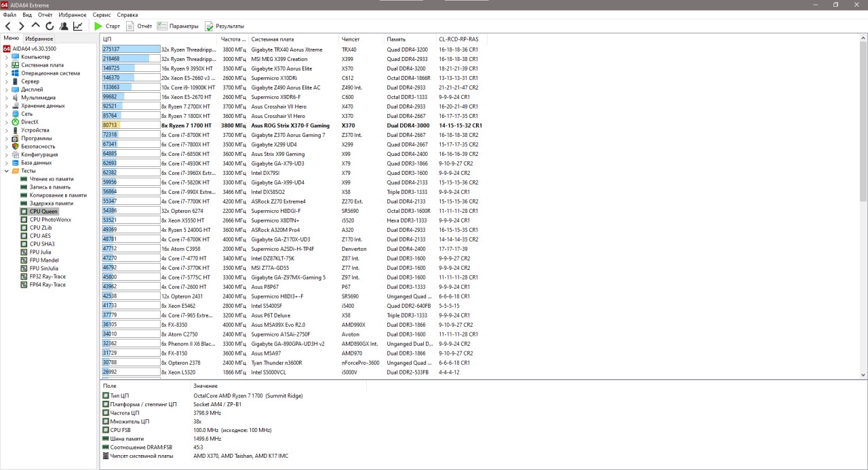The image size is (868, 470).
Task: Select the Программы icon in the tree
Action: click(16, 138)
